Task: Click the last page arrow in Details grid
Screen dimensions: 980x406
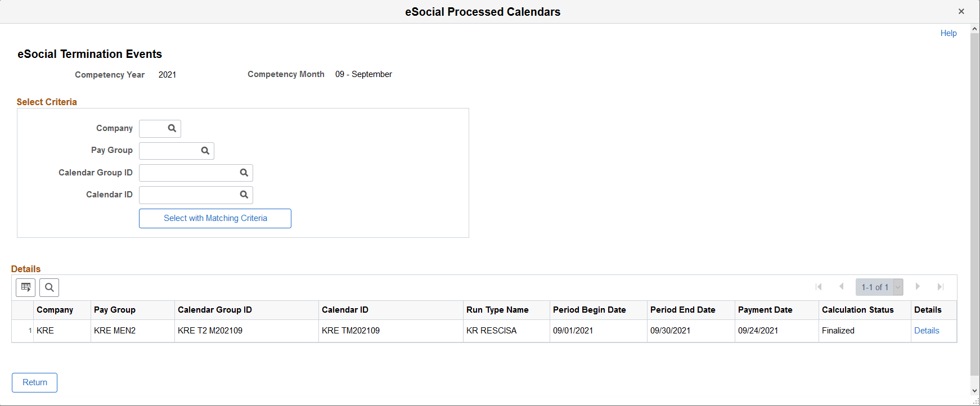Action: coord(941,287)
